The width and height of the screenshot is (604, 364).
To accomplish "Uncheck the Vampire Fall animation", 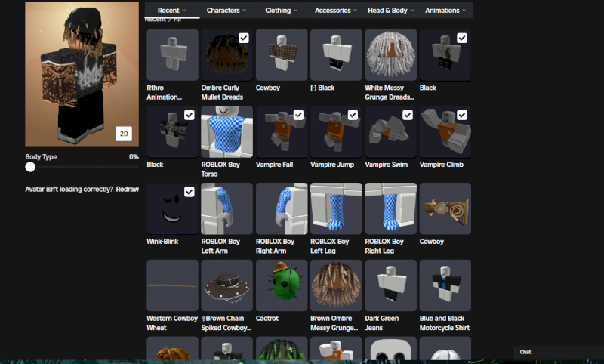I will (x=298, y=115).
